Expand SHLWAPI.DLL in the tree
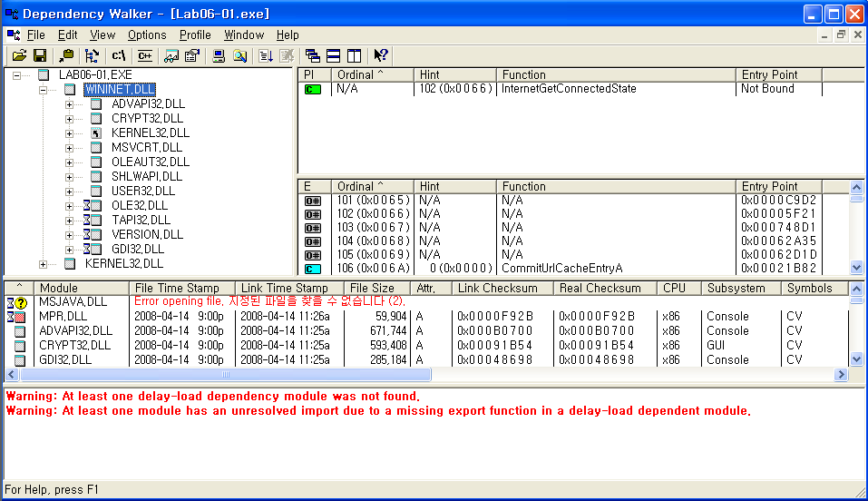Screen dimensions: 868x501 (x=69, y=177)
